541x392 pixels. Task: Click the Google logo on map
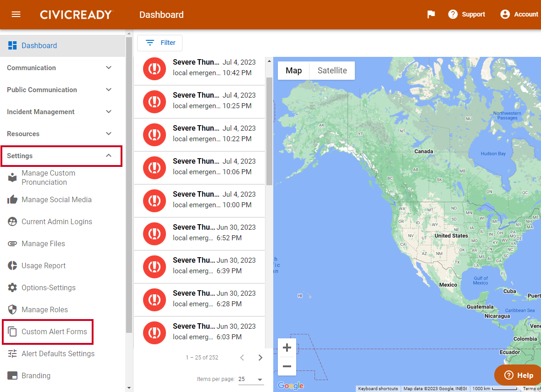(x=291, y=386)
